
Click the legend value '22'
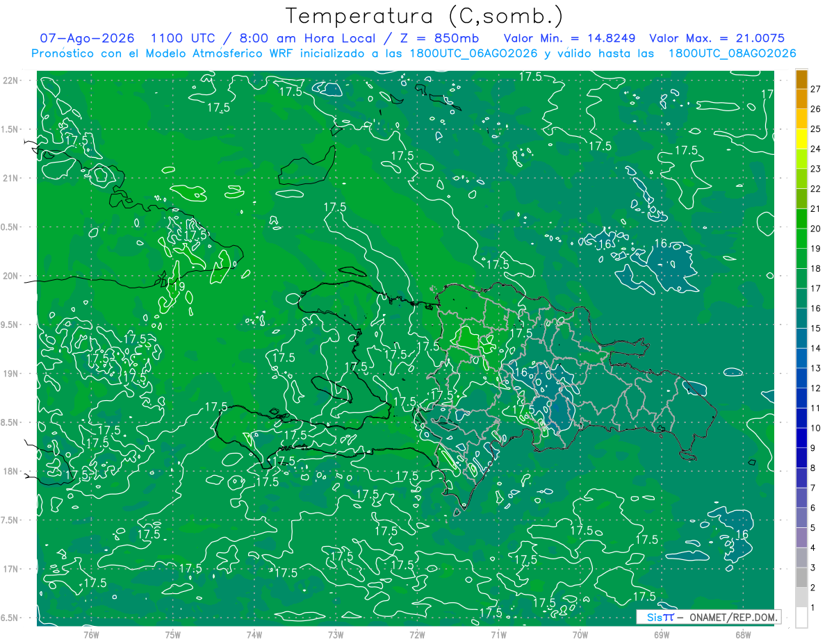tap(816, 189)
